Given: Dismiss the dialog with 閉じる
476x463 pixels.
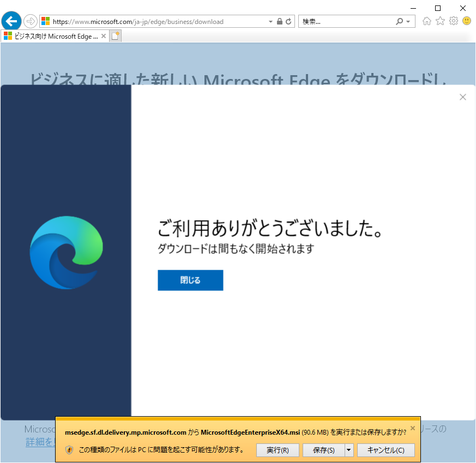Looking at the screenshot, I should click(x=190, y=280).
